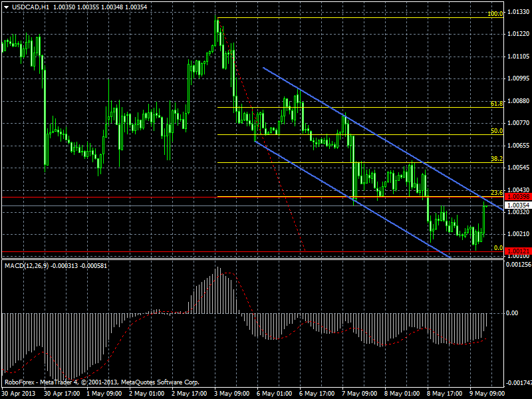Screen dimensions: 532x399
Task: Click the 6 May 17:00 time label
Action: (x=317, y=394)
